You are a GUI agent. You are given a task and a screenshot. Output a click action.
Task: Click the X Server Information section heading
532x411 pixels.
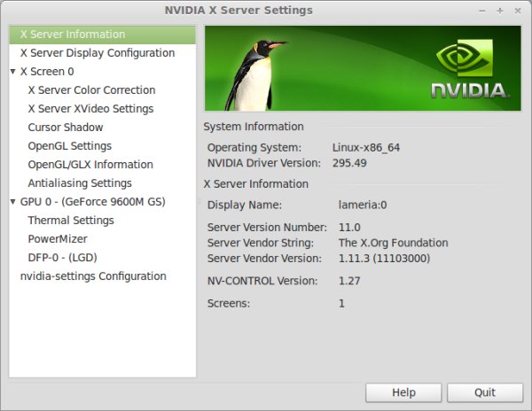click(256, 184)
